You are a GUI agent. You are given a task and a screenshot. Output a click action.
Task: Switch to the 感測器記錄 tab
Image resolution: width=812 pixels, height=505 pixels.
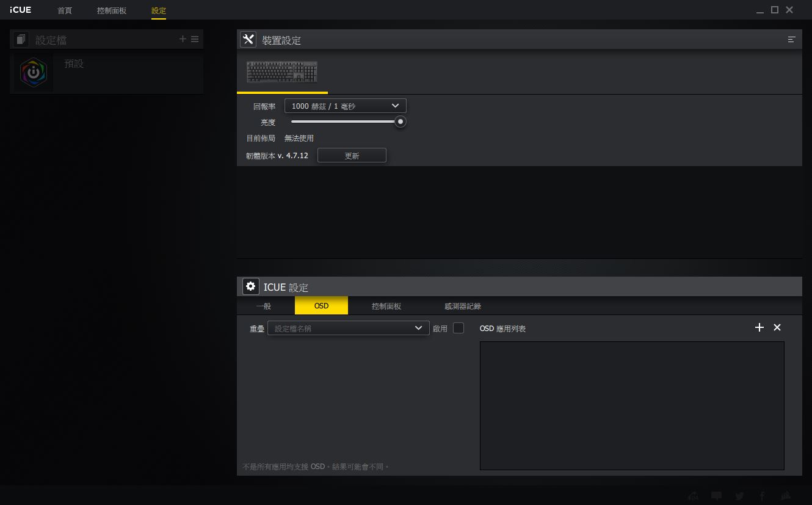pos(463,306)
